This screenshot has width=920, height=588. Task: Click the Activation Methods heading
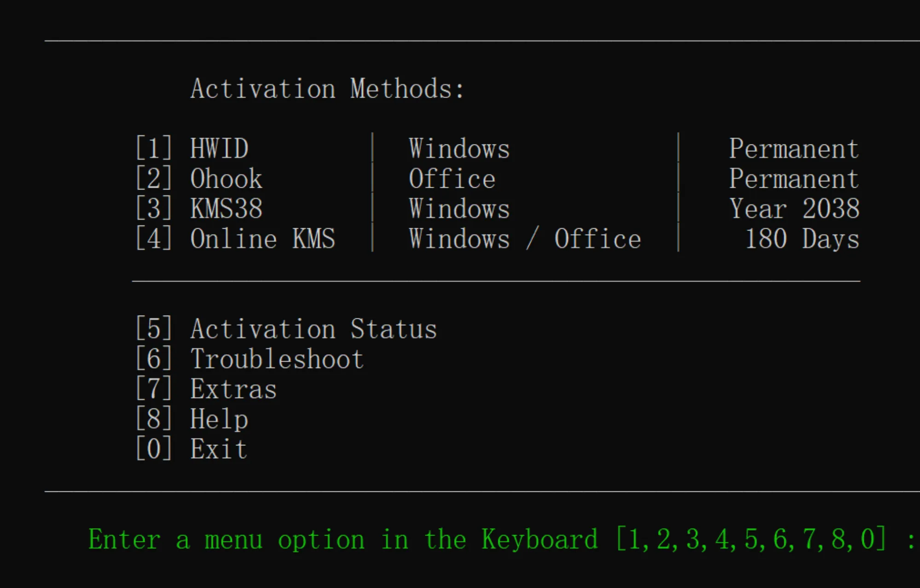pos(327,88)
